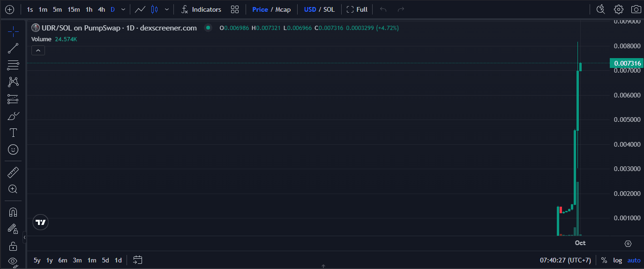Click the market status dot beside symbol

(x=208, y=28)
